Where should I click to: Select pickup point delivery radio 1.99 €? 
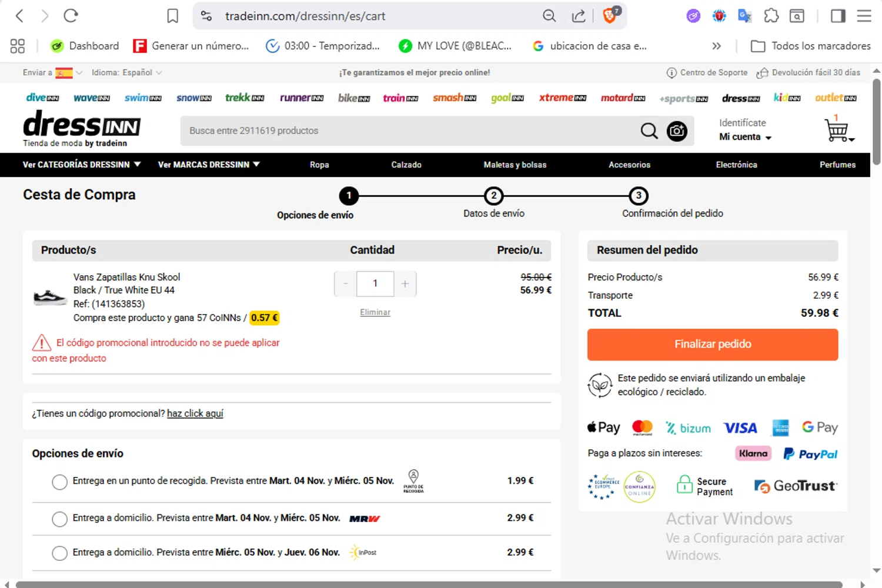tap(59, 482)
